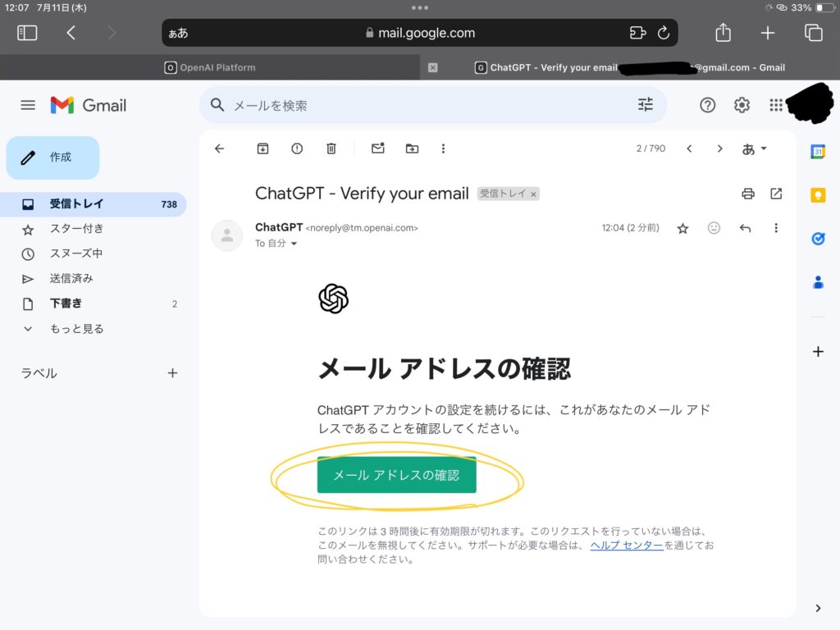Go back with Safari back arrow

coord(71,33)
